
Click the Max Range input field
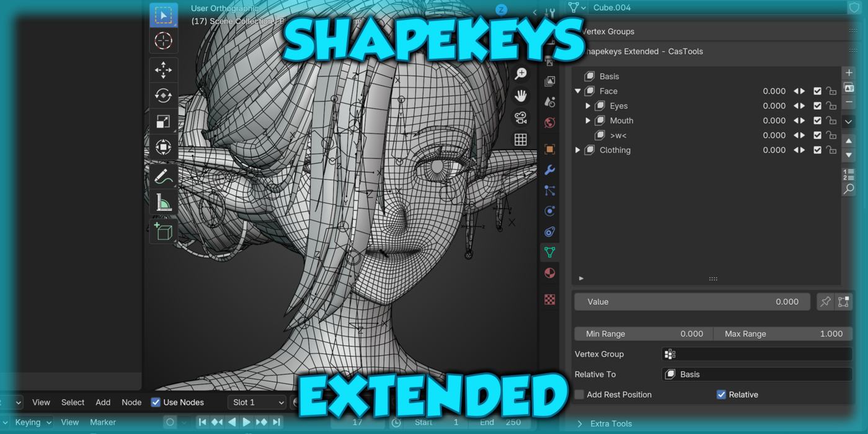782,334
